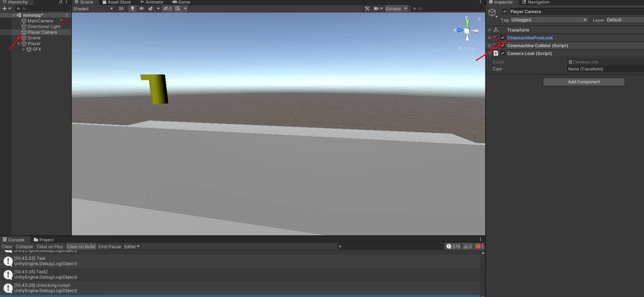Select the Inspector tab
This screenshot has width=644, height=297.
click(501, 2)
